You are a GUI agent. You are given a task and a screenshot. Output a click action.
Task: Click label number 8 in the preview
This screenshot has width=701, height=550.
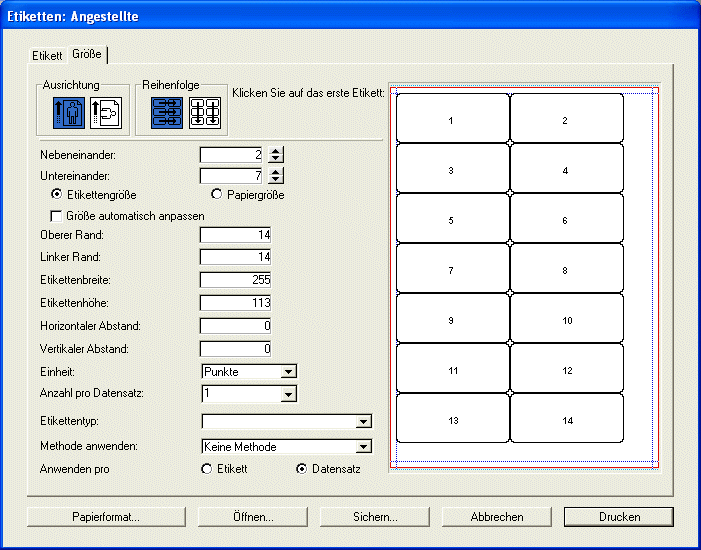click(x=566, y=270)
